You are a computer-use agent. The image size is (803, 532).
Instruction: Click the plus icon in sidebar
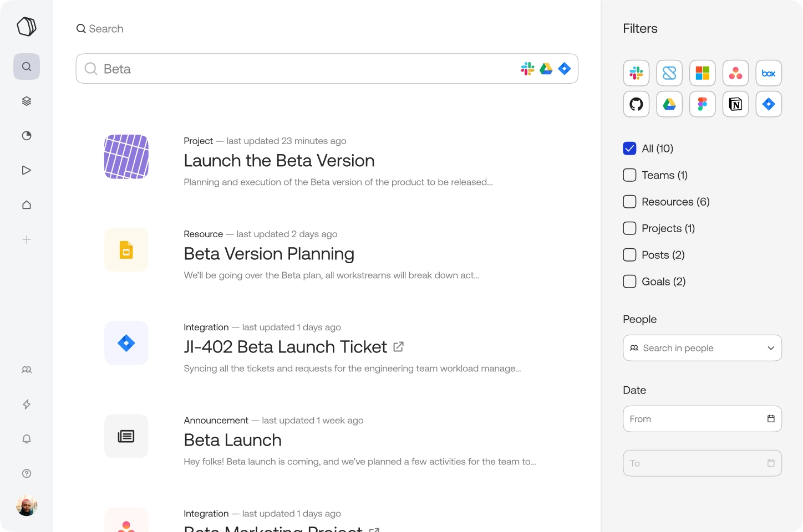click(27, 239)
